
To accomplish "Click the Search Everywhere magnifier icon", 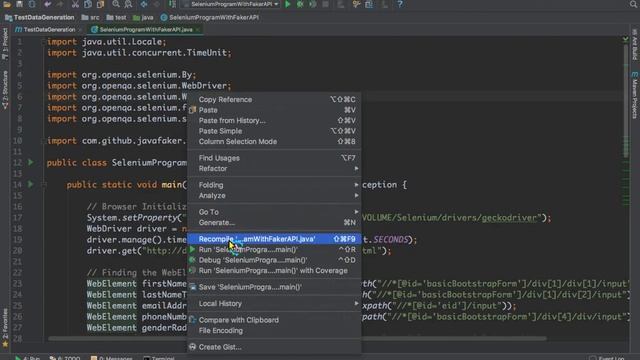I will pyautogui.click(x=633, y=4).
